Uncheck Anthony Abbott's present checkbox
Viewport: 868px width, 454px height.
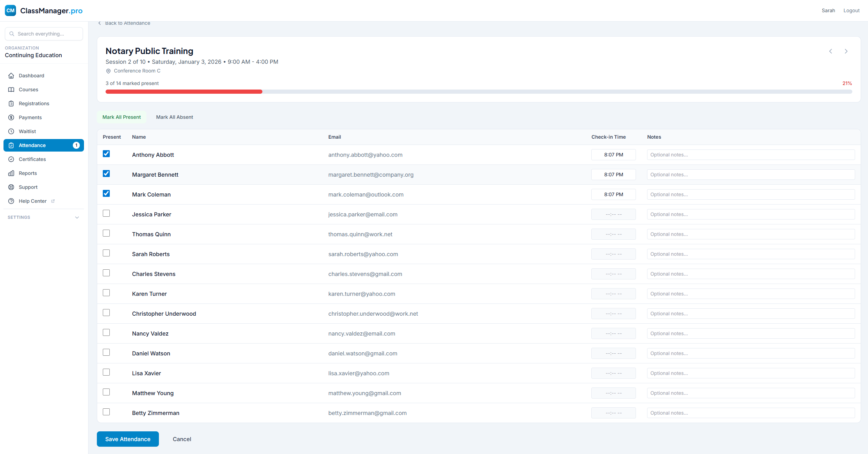click(x=106, y=154)
